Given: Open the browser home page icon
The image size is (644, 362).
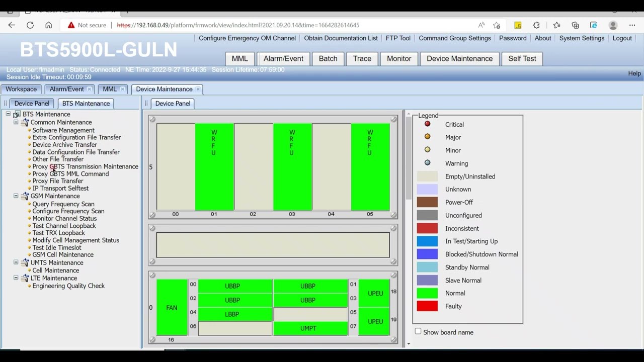Looking at the screenshot, I should click(x=48, y=25).
